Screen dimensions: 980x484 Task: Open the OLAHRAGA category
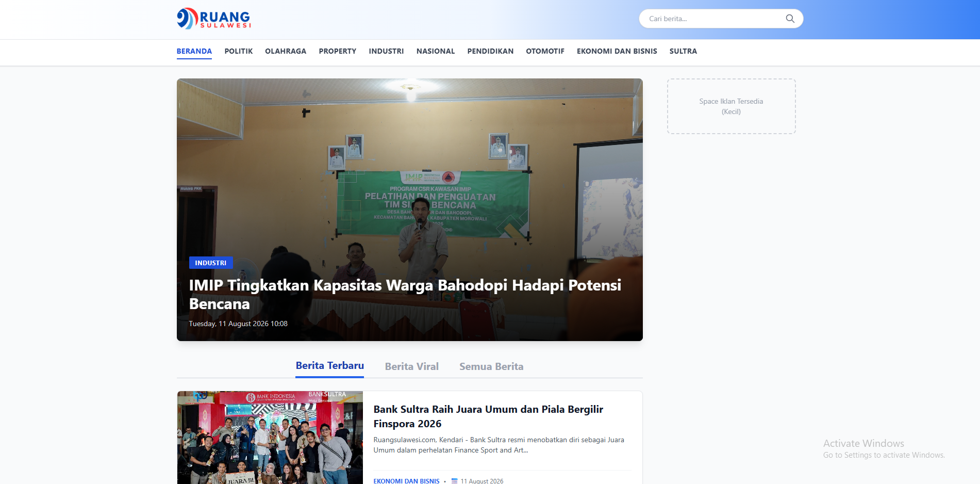click(x=286, y=51)
